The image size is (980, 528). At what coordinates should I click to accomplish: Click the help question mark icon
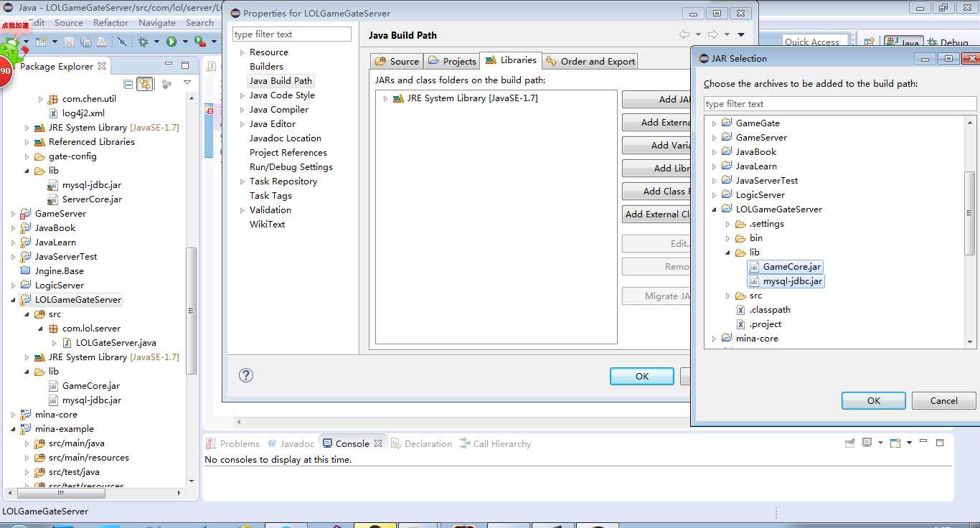click(x=246, y=375)
